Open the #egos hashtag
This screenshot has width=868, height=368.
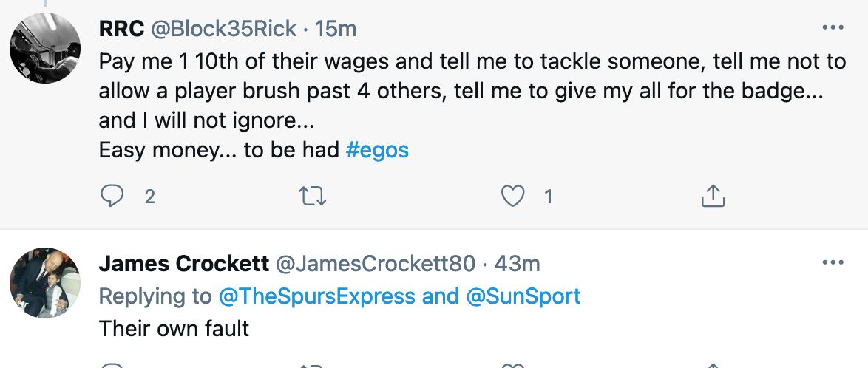click(x=377, y=150)
